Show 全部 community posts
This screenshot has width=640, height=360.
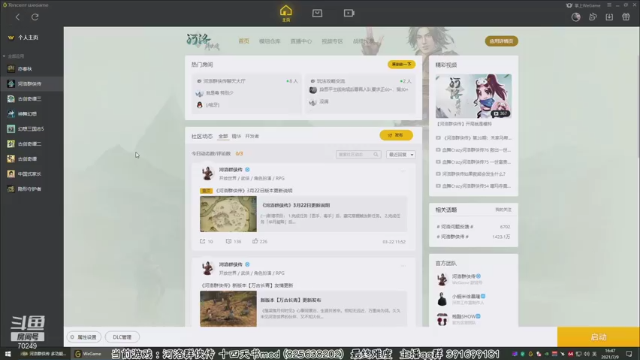click(223, 136)
